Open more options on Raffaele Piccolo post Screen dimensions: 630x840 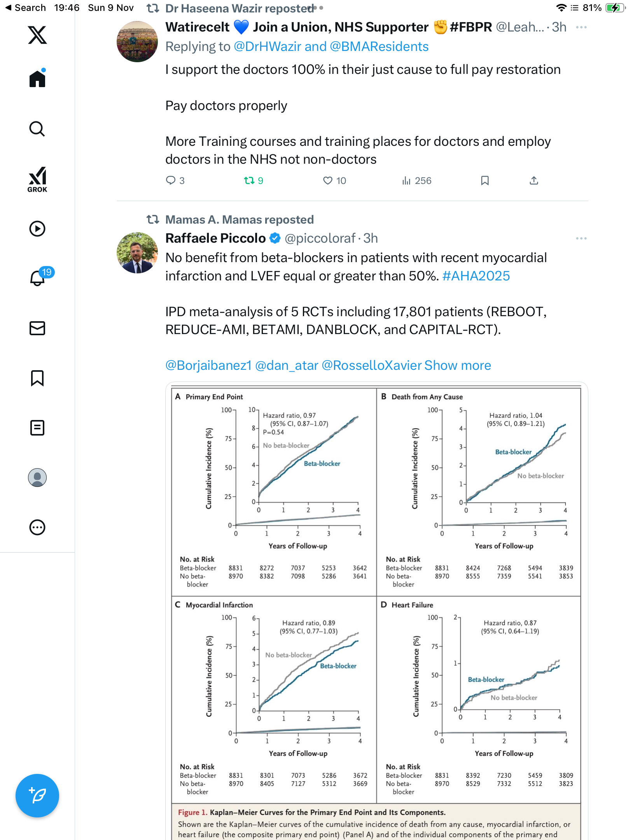(x=581, y=238)
